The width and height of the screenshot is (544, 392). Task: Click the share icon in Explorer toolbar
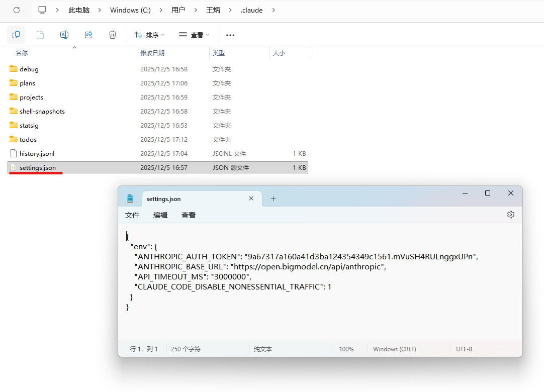88,35
